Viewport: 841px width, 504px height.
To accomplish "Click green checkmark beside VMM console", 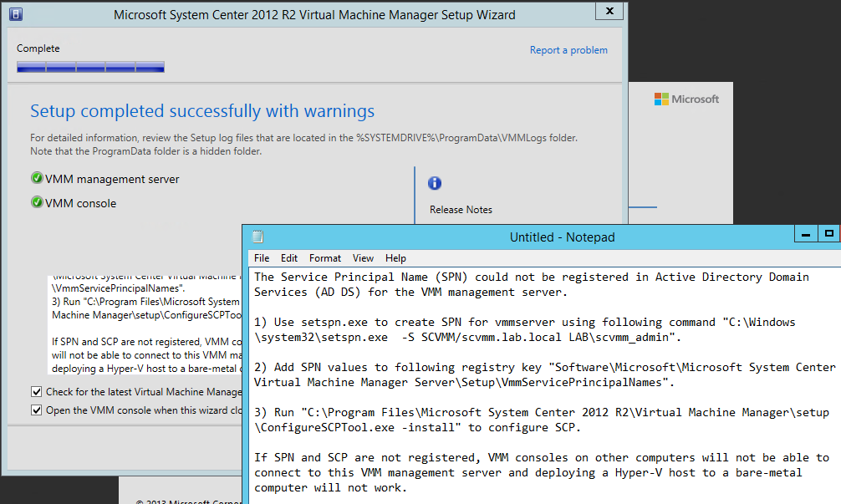I will click(x=37, y=202).
